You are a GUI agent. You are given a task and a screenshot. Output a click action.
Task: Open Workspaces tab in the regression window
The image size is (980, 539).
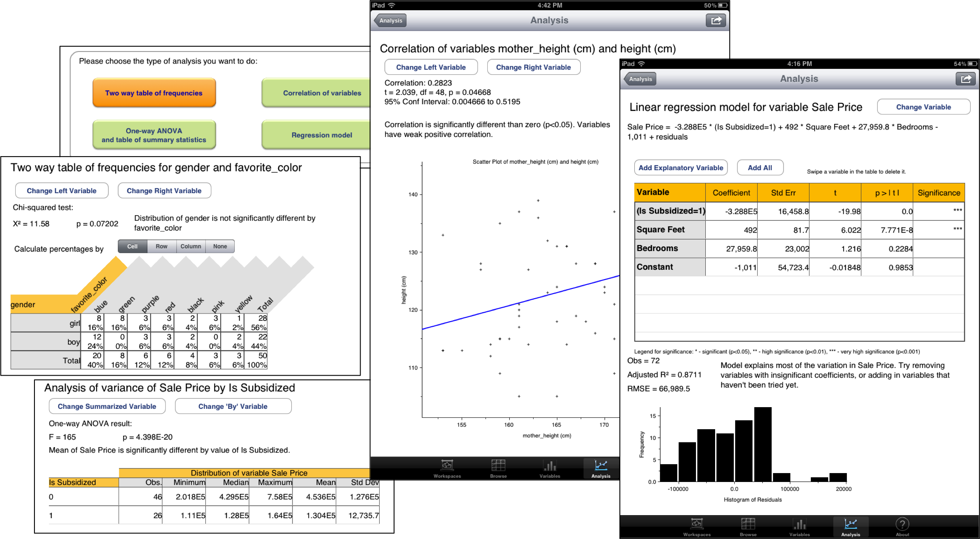[697, 527]
